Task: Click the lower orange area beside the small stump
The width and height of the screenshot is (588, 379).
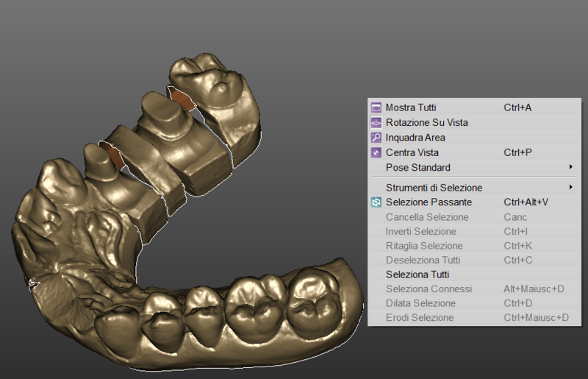Action: 112,155
